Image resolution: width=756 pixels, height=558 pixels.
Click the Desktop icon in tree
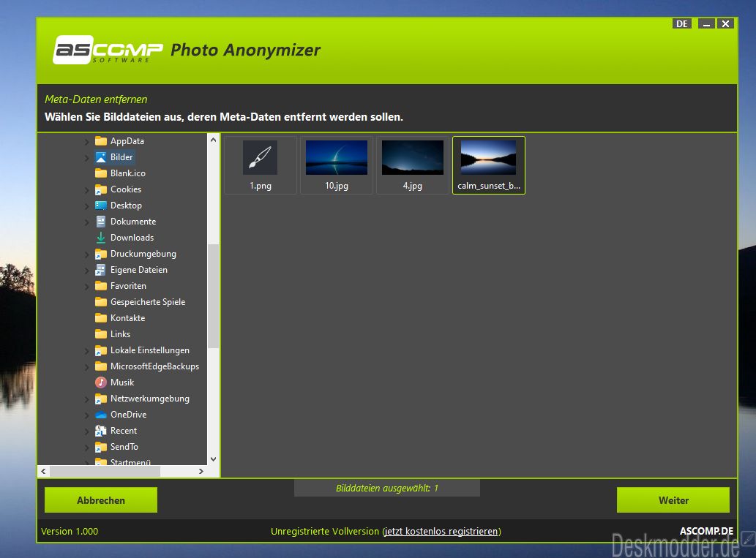coord(101,206)
